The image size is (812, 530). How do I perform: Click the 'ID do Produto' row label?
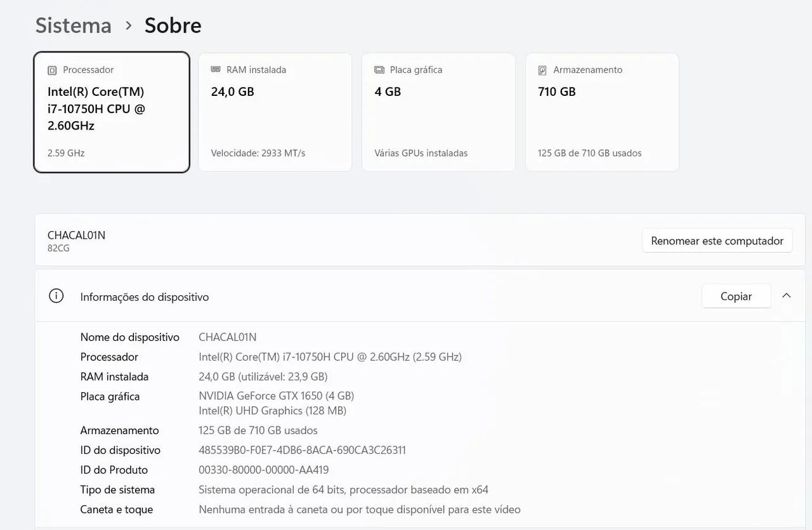tap(114, 470)
